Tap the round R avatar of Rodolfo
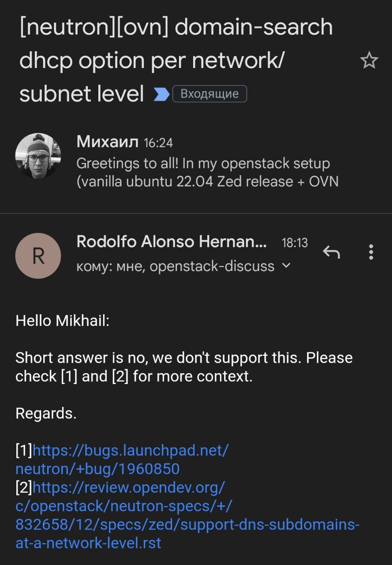 [38, 256]
